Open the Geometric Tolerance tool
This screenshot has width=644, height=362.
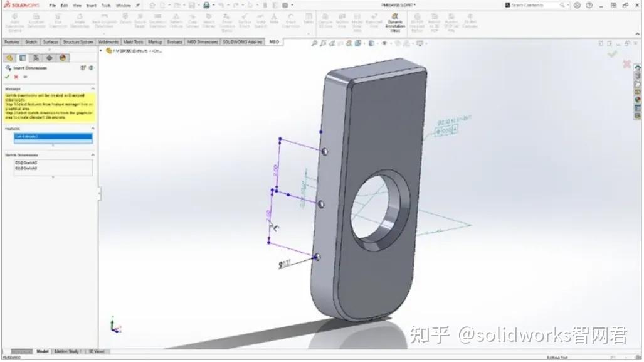pyautogui.click(x=156, y=21)
